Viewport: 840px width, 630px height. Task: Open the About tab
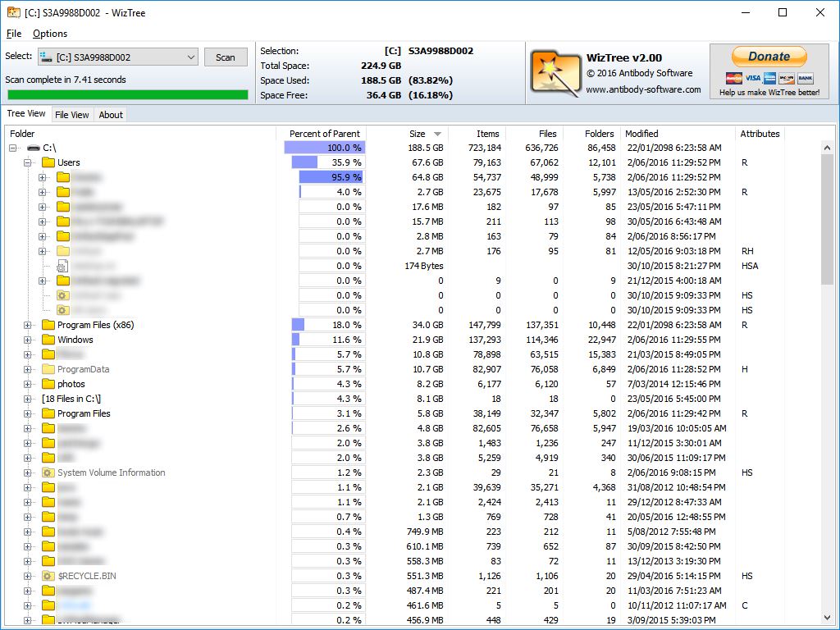point(111,115)
